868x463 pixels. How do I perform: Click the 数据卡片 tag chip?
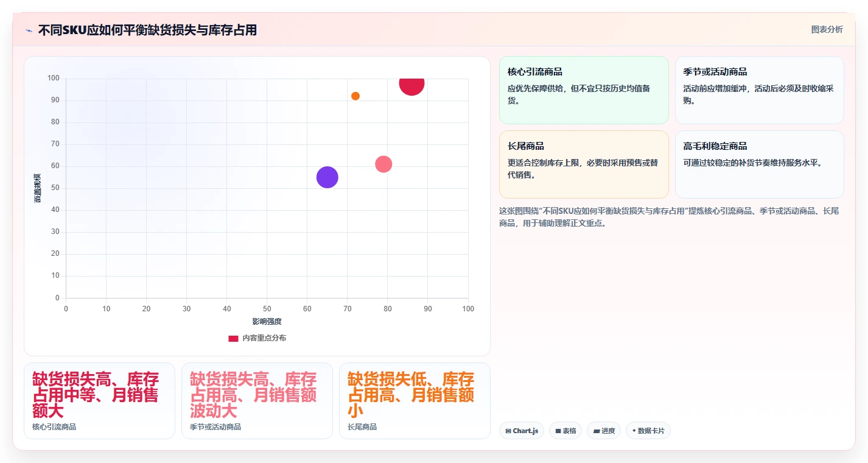[x=648, y=431]
